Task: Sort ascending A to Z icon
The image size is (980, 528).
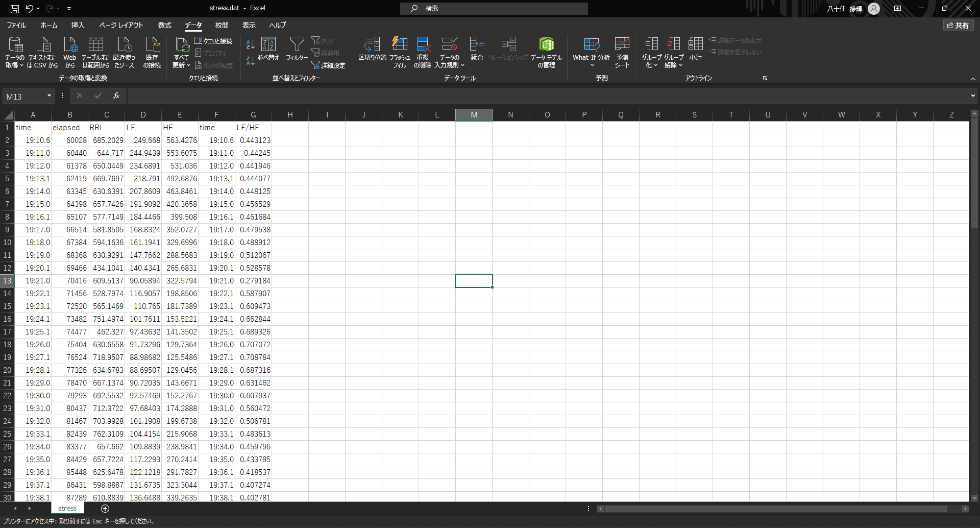Action: coord(250,45)
